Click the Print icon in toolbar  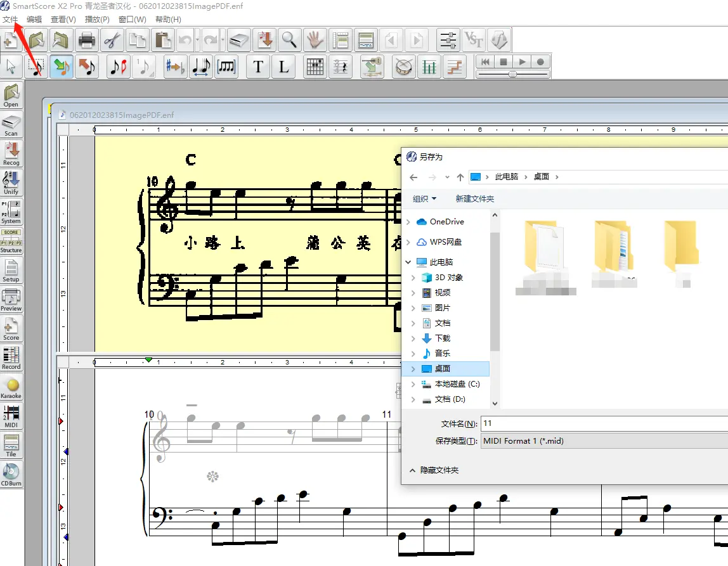[87, 41]
